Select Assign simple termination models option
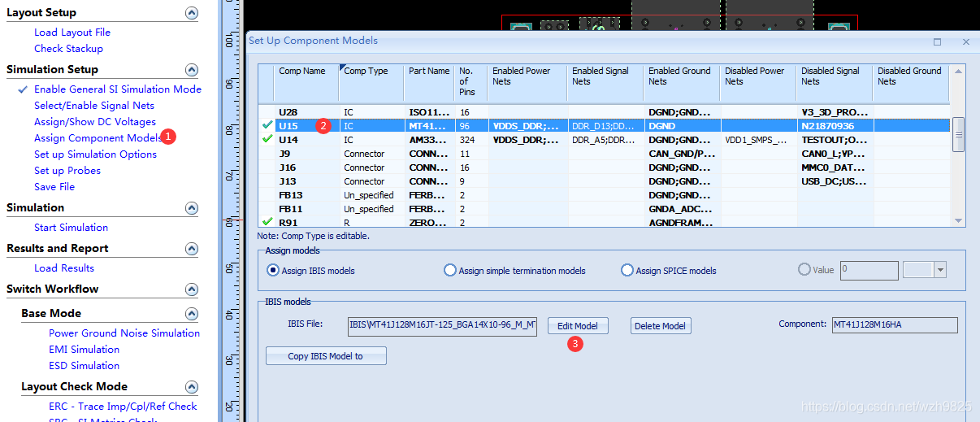 point(450,271)
